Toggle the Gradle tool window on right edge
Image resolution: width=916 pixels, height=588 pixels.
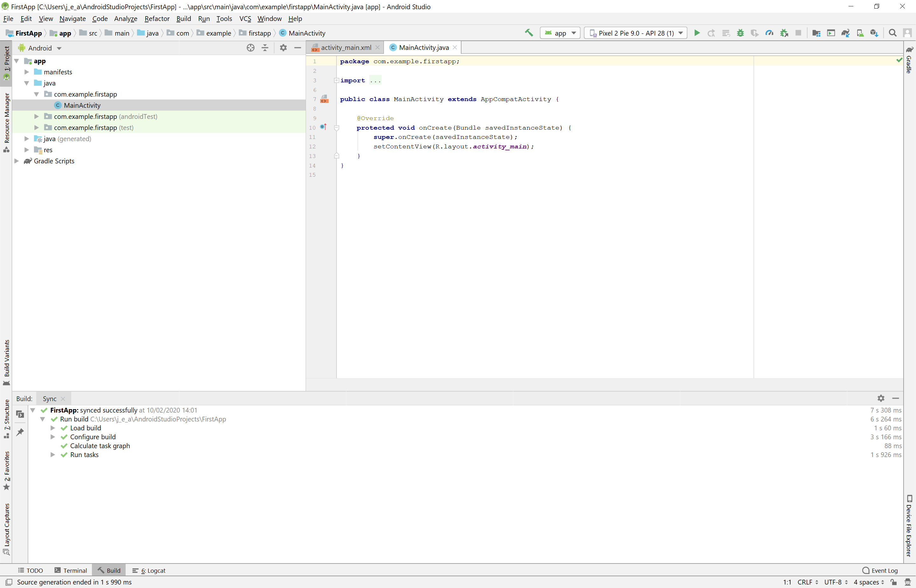(910, 60)
